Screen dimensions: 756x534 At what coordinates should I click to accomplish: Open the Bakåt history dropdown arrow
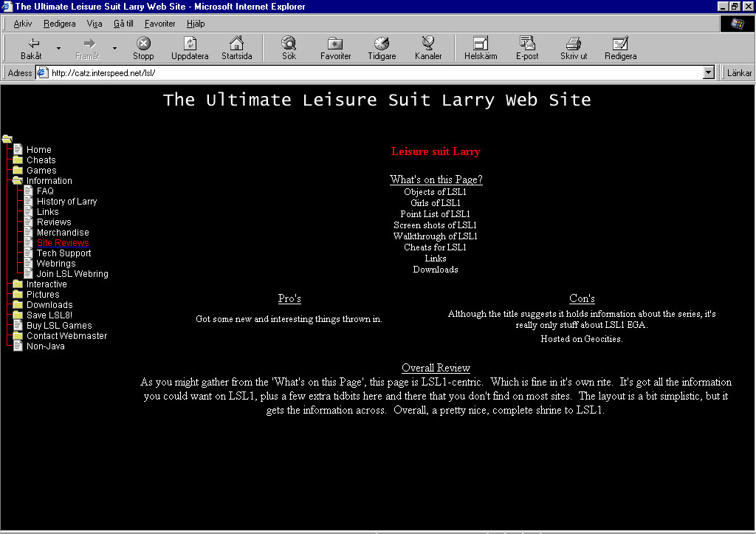[x=58, y=48]
